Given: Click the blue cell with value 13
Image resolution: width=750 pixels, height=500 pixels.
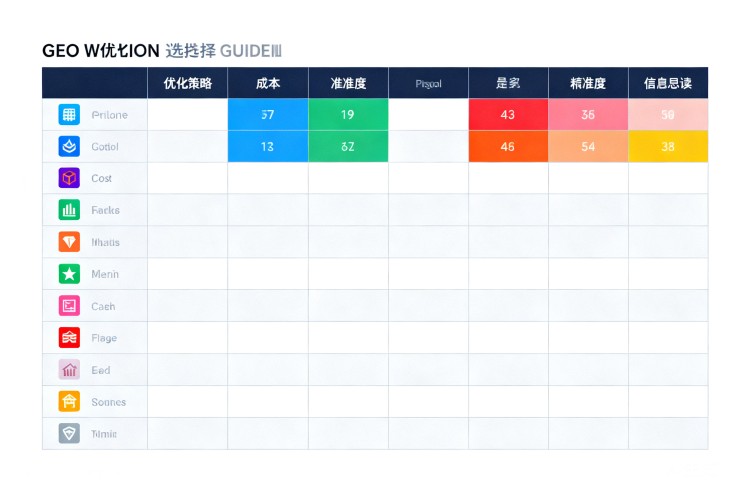Looking at the screenshot, I should (x=268, y=146).
